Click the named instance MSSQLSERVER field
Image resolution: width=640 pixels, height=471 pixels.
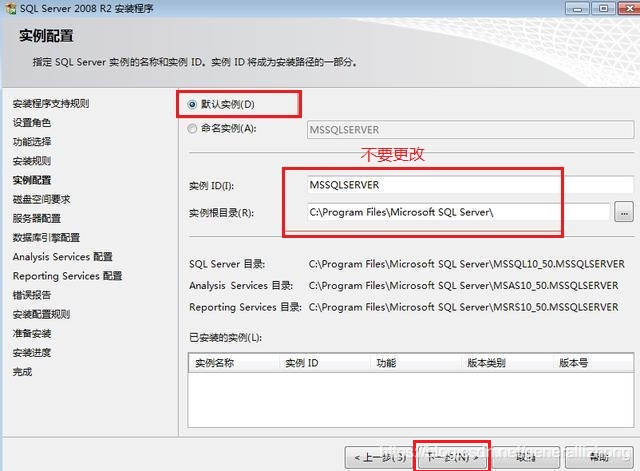pyautogui.click(x=470, y=130)
